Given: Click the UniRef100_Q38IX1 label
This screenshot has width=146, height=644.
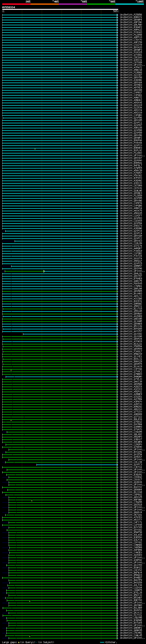Looking at the screenshot, I should (131, 60).
